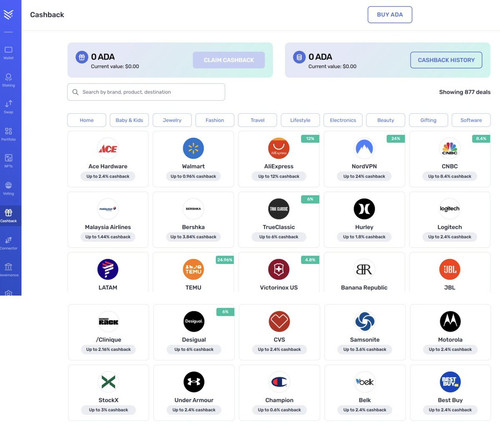Open the Wallet section in sidebar
The height and width of the screenshot is (430, 500).
pos(8,53)
